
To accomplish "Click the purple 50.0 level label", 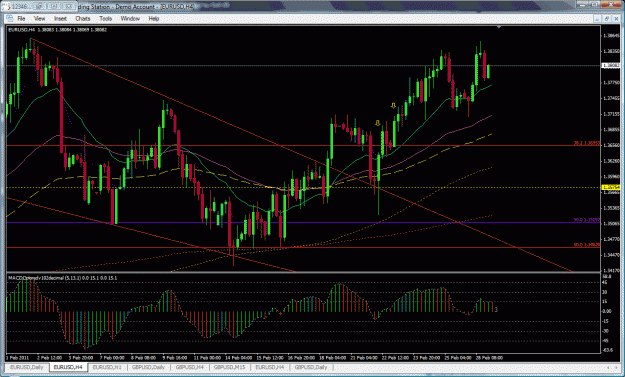I will pos(587,220).
